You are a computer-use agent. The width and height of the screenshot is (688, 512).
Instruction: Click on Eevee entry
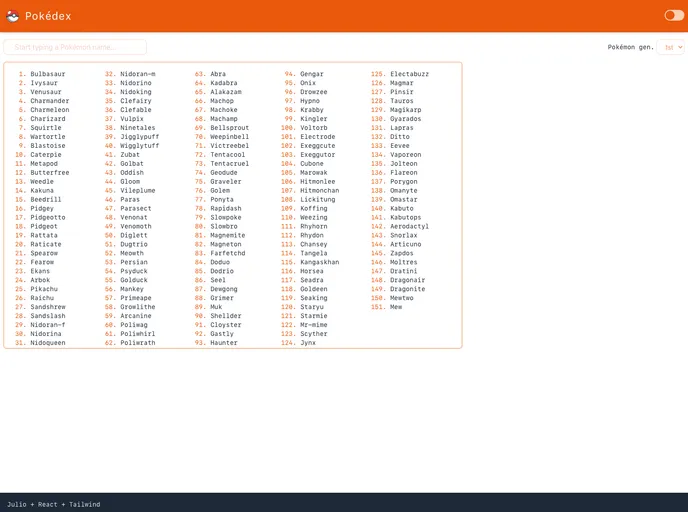coord(399,146)
